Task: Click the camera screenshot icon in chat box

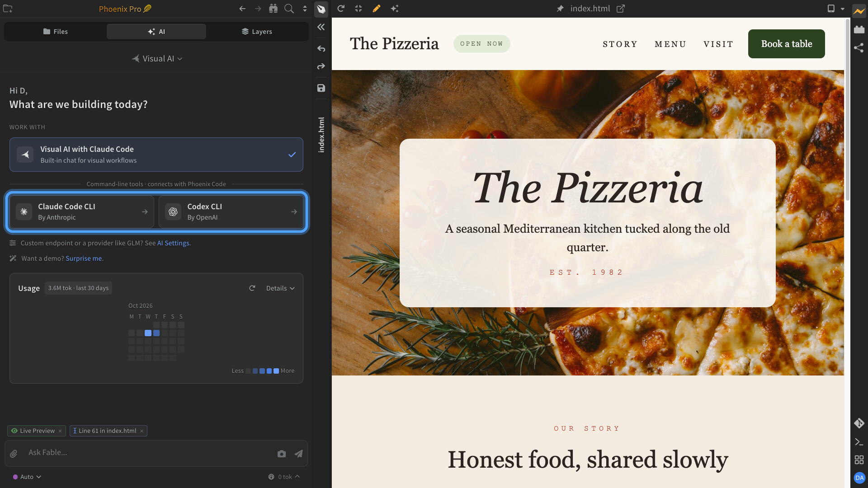Action: (x=282, y=454)
